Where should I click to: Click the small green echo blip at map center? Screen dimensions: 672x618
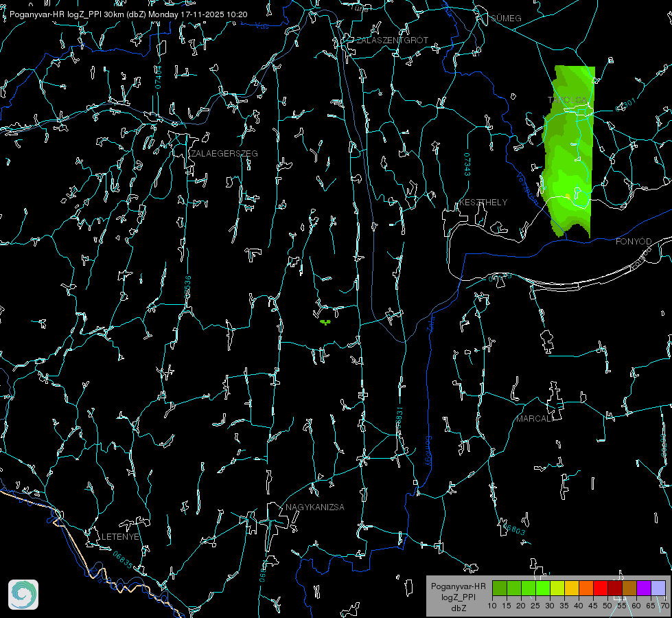point(325,321)
